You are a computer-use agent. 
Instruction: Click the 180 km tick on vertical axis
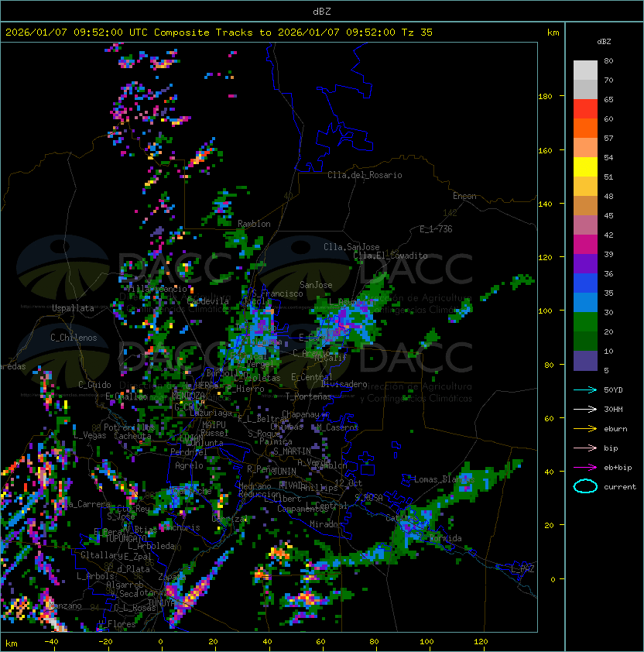point(545,97)
